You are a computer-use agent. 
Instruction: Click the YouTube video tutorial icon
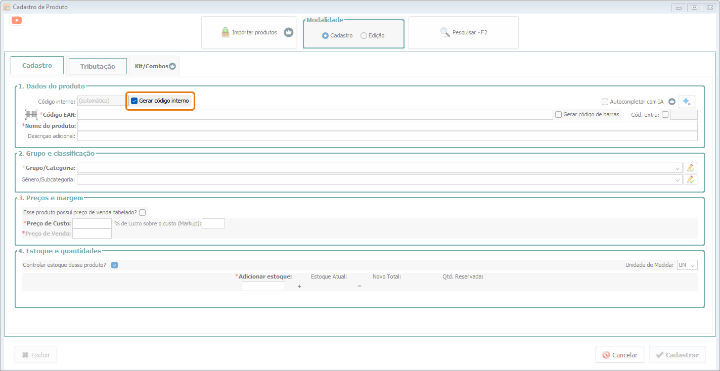pos(17,20)
